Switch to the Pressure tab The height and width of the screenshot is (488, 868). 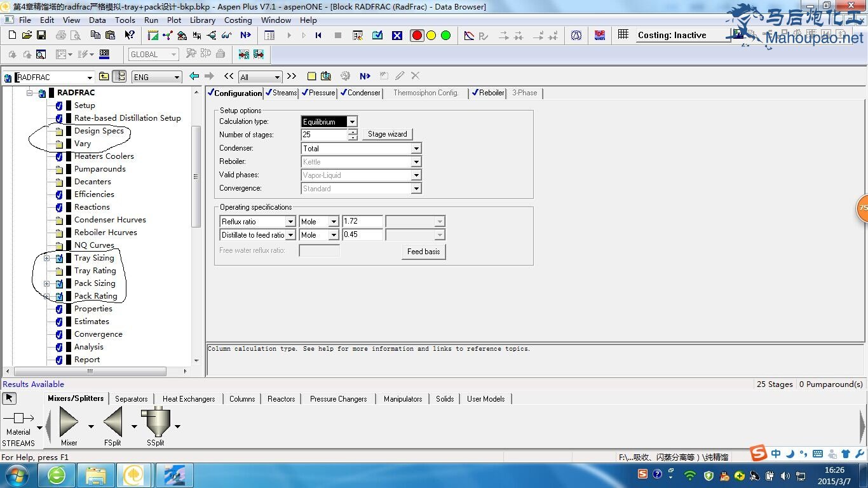[x=318, y=93]
